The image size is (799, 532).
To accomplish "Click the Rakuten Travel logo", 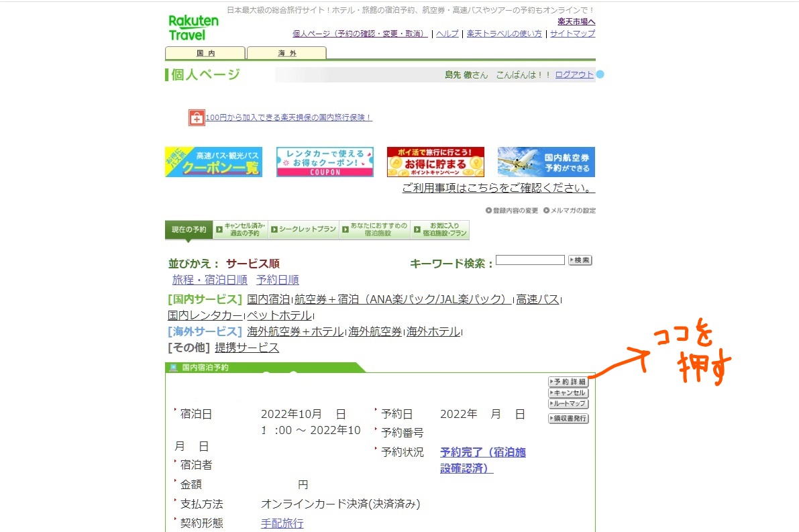I will [193, 27].
